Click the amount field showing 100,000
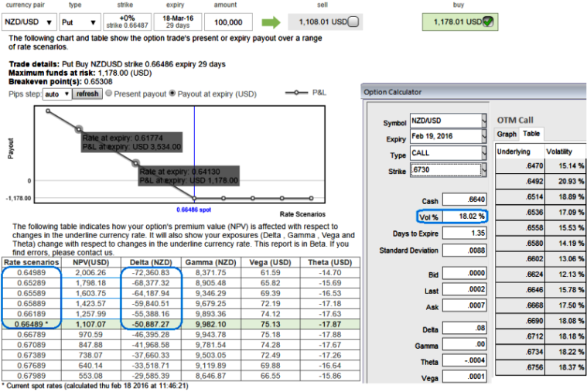The width and height of the screenshot is (587, 392). click(x=227, y=22)
